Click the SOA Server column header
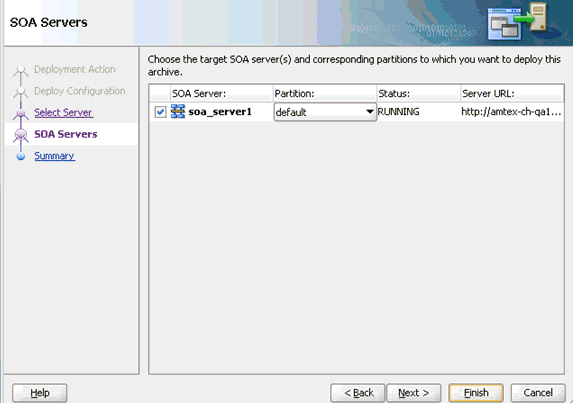 coord(221,94)
